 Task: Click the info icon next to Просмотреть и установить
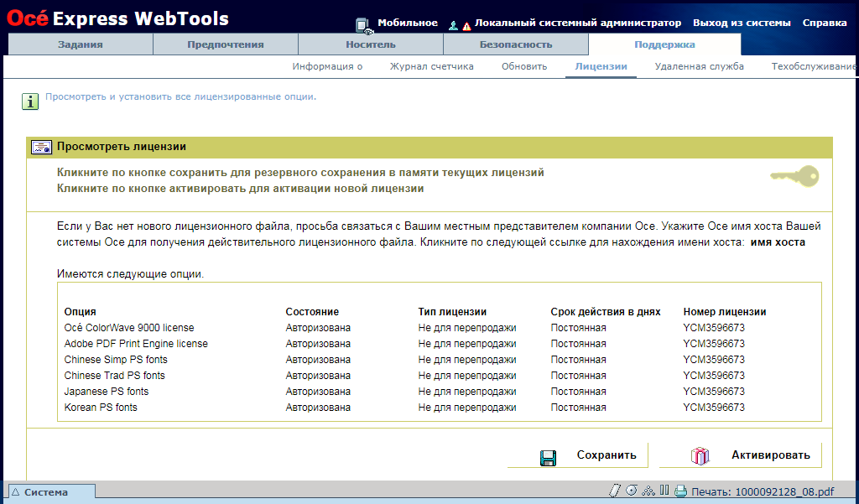[x=30, y=101]
